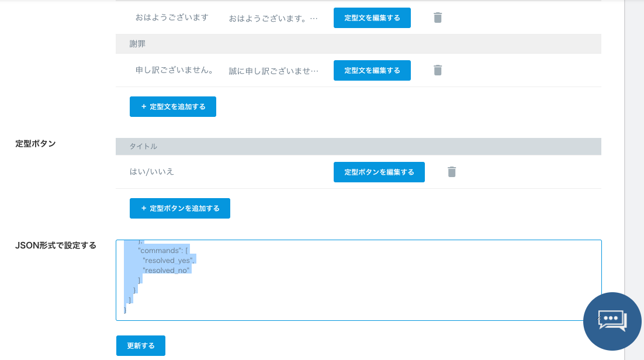Click "resolved_no" in the JSON text
Viewport: 644px width, 360px height.
click(167, 271)
